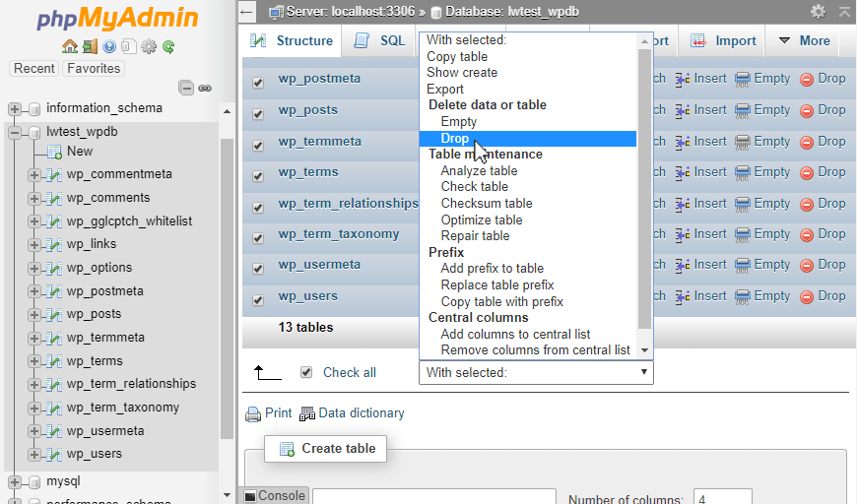Select Add prefix to table option
The width and height of the screenshot is (857, 504).
528,269
